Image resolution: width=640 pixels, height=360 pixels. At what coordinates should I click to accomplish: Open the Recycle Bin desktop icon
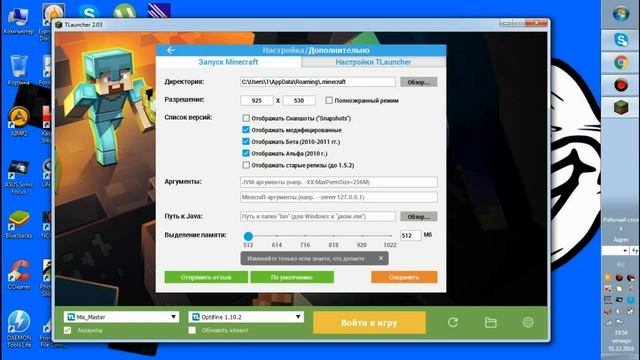(x=18, y=70)
